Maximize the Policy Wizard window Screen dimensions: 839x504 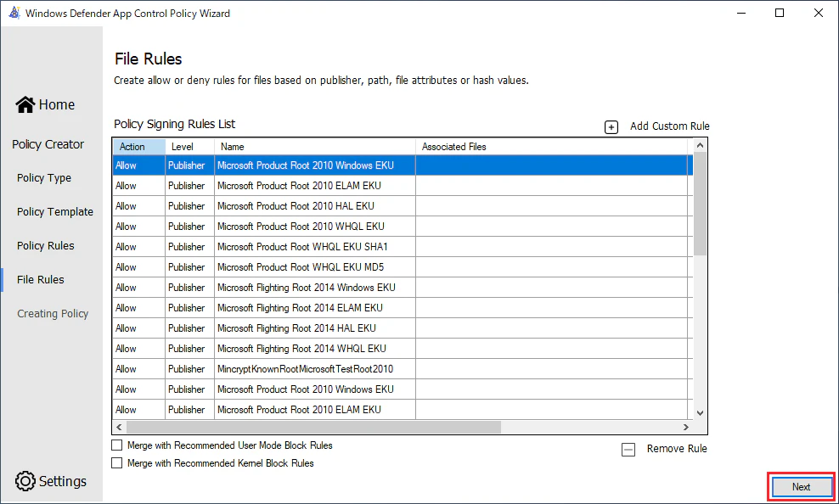point(780,13)
